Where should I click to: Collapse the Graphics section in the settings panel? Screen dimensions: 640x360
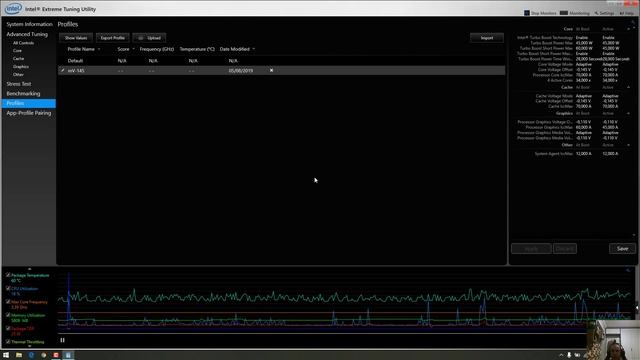pyautogui.click(x=629, y=113)
